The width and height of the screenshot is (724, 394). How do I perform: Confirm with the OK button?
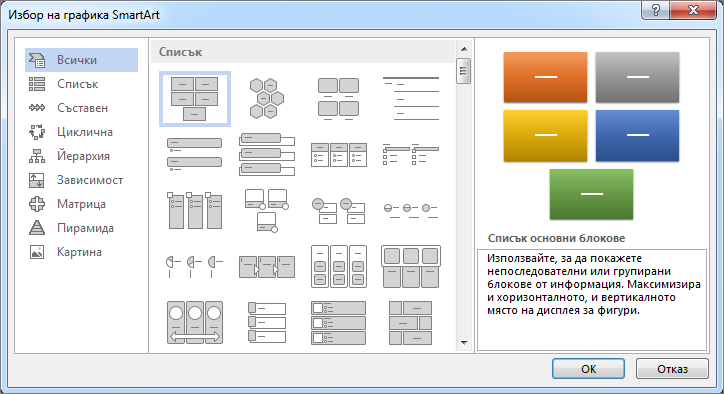pyautogui.click(x=588, y=369)
